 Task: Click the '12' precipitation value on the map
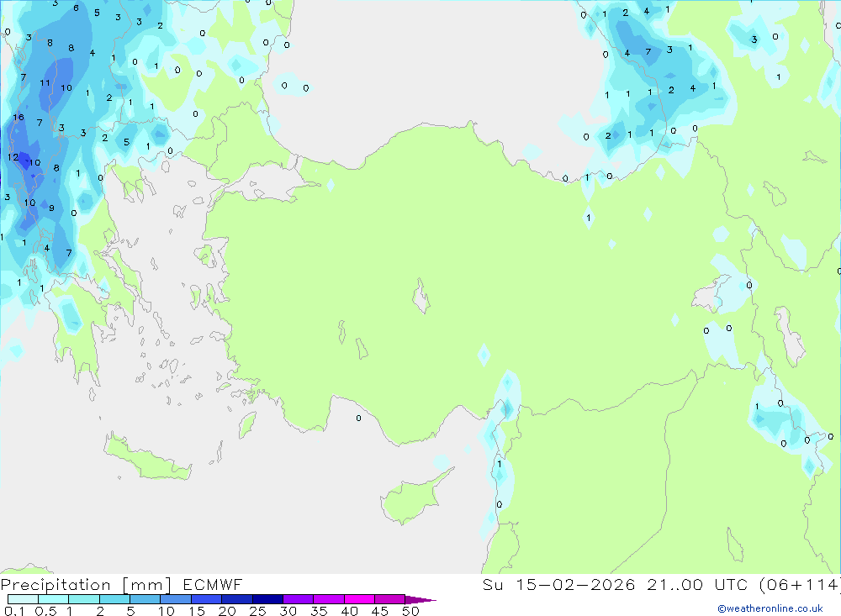[x=13, y=157]
